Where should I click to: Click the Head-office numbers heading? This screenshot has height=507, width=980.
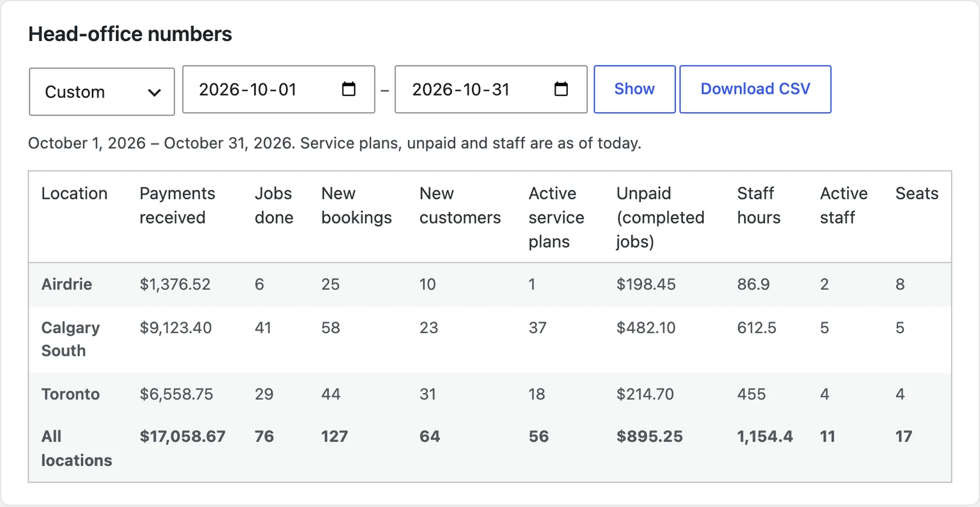click(x=130, y=34)
